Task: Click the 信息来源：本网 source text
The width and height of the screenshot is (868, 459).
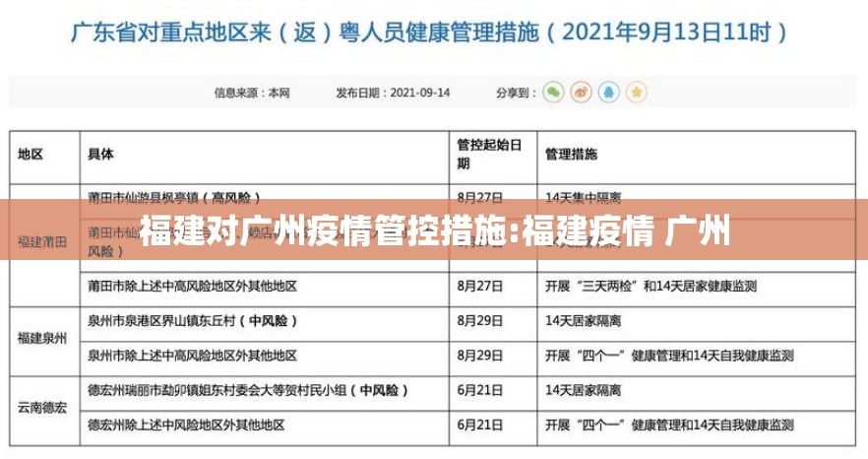Action: (252, 94)
